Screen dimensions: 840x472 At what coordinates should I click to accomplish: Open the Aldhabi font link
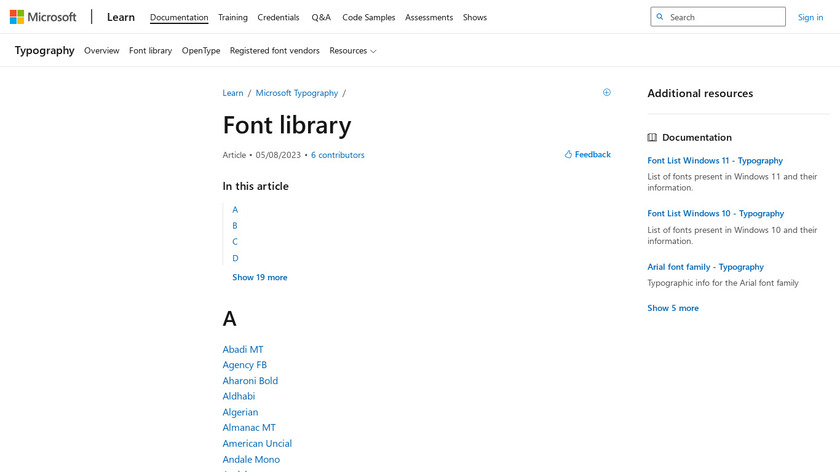239,396
